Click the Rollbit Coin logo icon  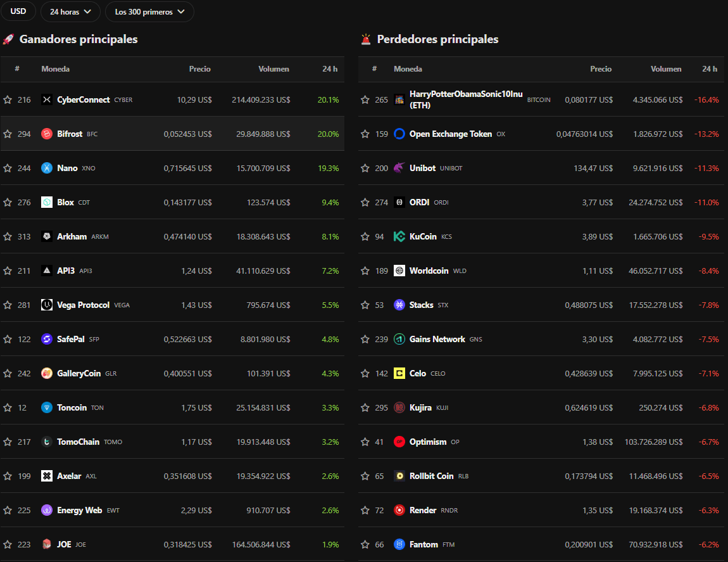pyautogui.click(x=399, y=476)
